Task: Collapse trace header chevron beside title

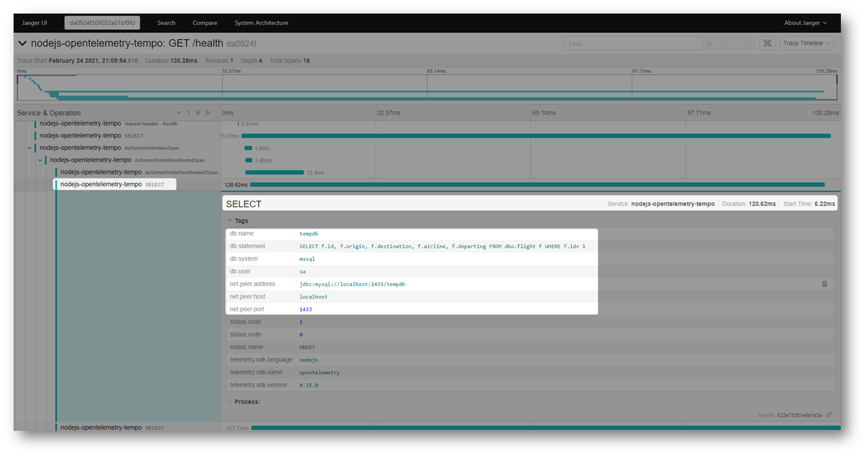Action: point(23,43)
